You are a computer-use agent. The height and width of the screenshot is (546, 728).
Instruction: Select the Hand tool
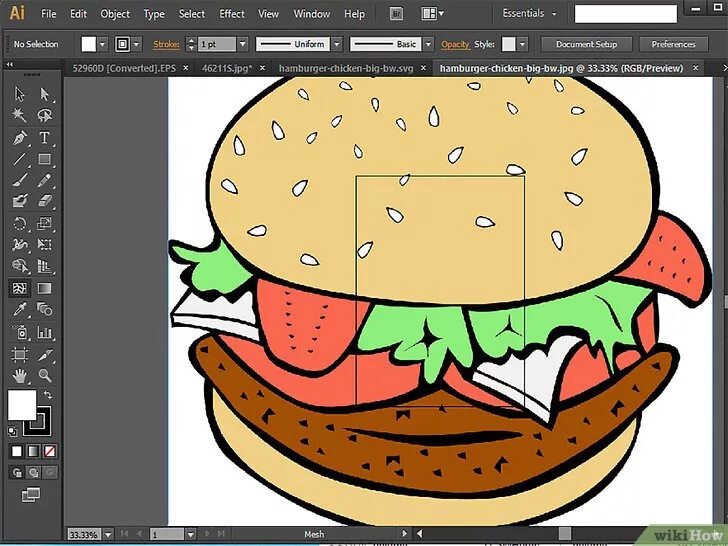pos(20,375)
